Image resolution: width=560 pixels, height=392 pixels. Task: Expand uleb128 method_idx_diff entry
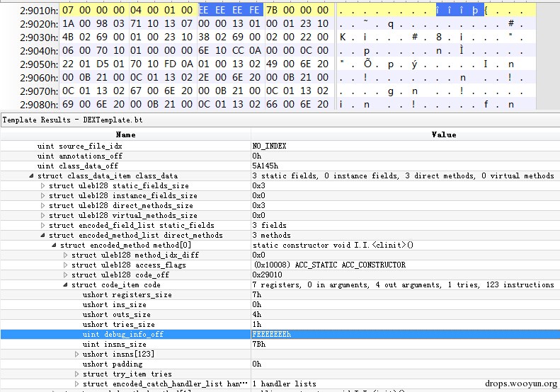[65, 255]
